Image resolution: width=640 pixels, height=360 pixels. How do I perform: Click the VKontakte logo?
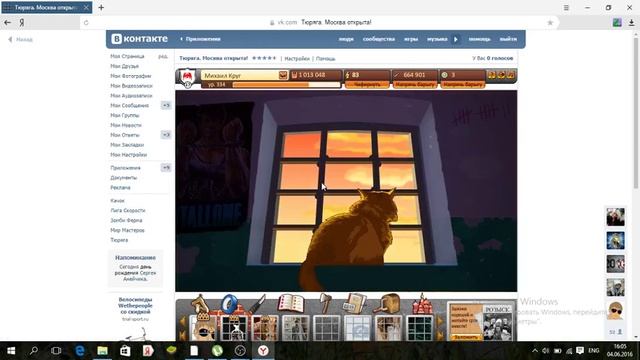pos(140,39)
